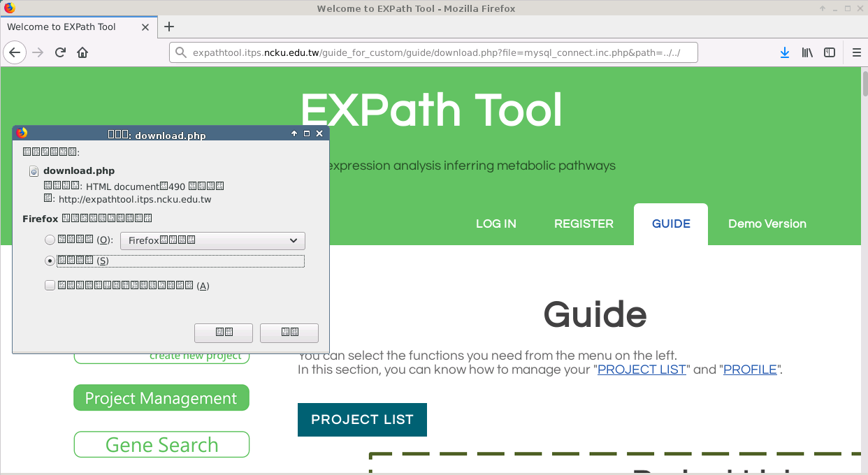868x475 pixels.
Task: Open Project Management in left menu
Action: [161, 398]
